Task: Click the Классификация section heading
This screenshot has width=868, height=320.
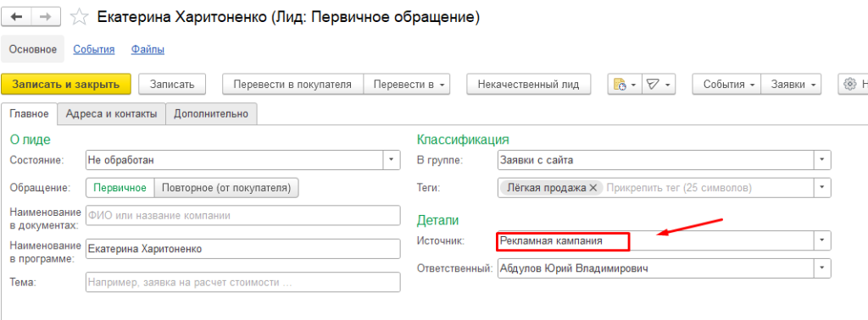Action: tap(463, 140)
